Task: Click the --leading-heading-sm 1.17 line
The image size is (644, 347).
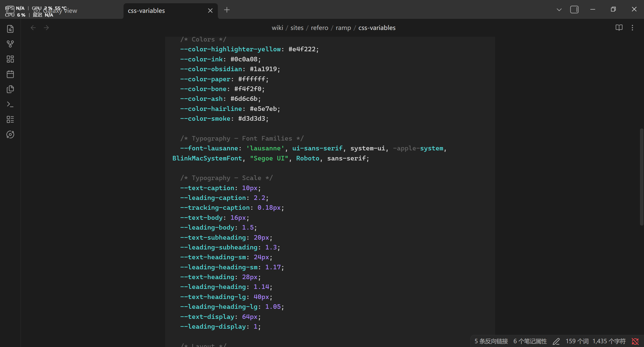Action: 232,267
